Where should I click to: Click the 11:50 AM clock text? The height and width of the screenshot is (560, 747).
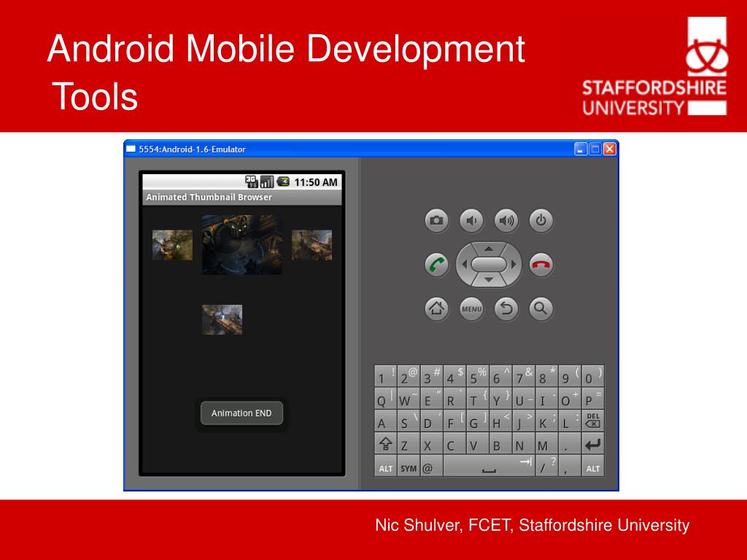[315, 182]
